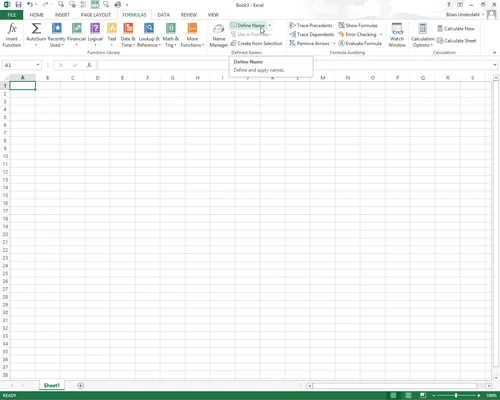Image resolution: width=500 pixels, height=400 pixels.
Task: Open the Financial functions icon
Action: (77, 28)
